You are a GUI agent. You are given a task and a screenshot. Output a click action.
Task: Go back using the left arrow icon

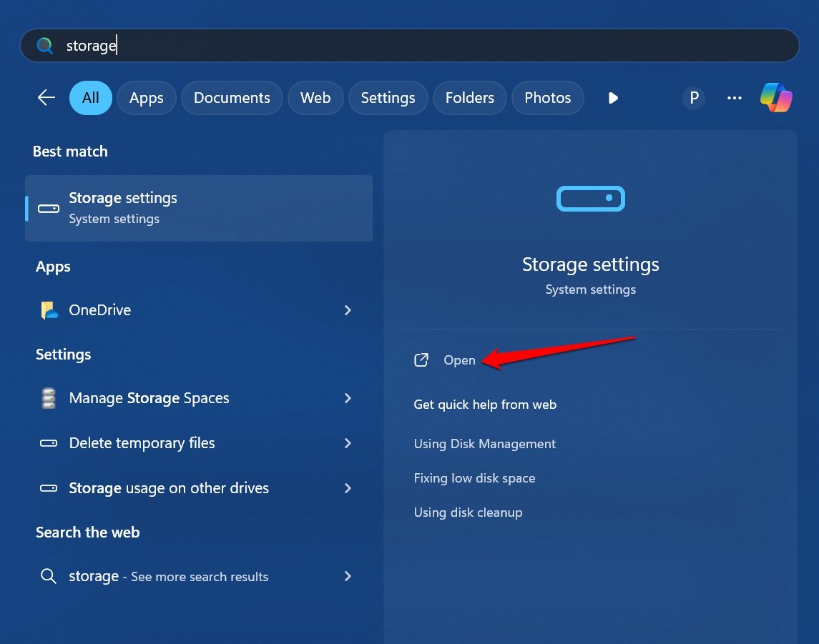tap(46, 98)
